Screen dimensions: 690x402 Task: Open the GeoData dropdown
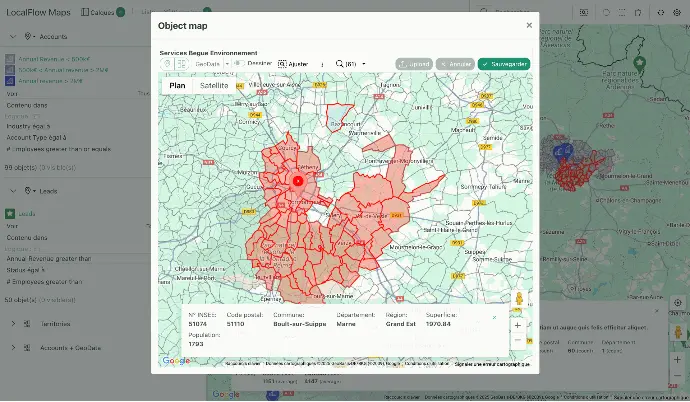[212, 63]
